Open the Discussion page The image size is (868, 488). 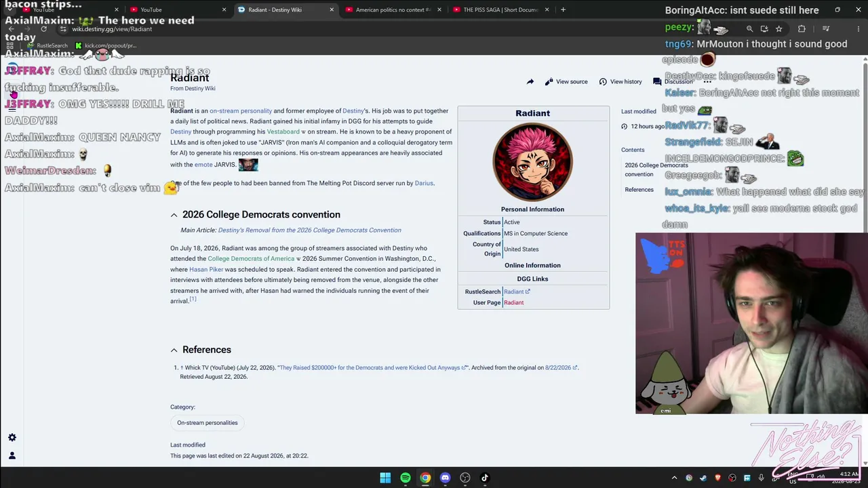point(673,82)
